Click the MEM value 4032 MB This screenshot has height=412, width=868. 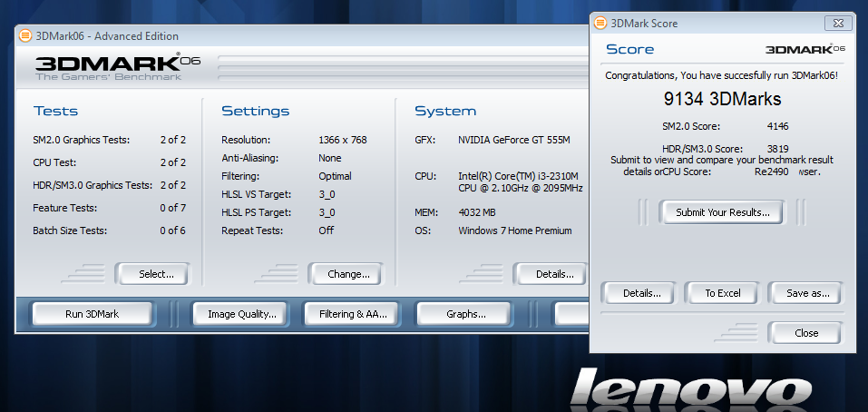(x=476, y=212)
